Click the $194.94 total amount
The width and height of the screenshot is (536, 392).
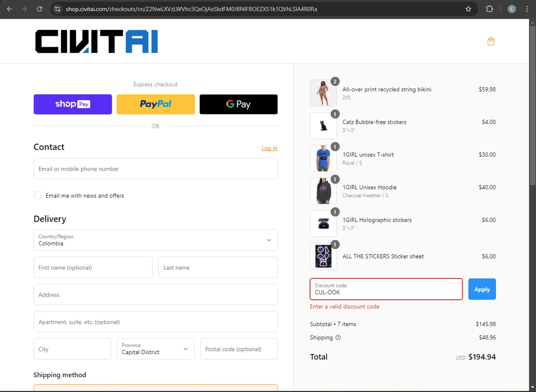point(482,357)
